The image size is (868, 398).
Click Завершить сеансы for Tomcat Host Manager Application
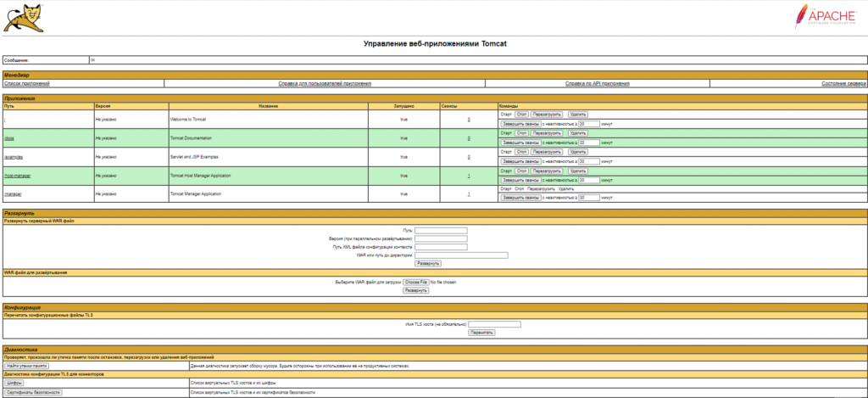pos(520,180)
